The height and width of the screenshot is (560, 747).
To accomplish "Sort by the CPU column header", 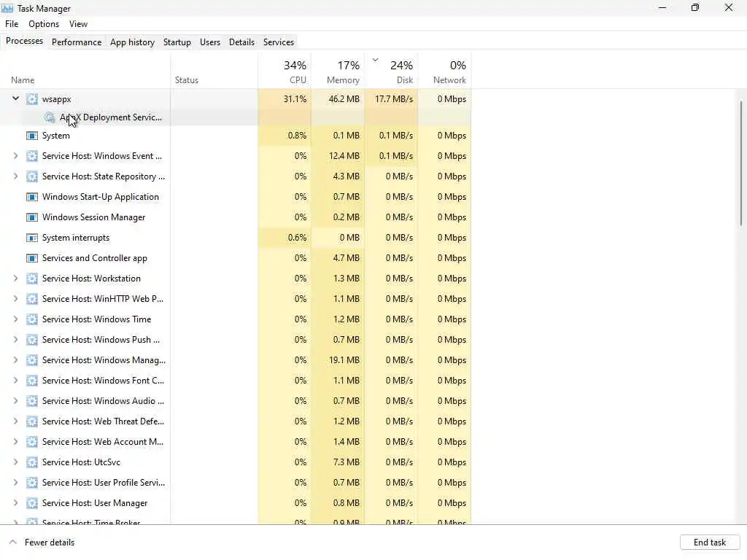I will pyautogui.click(x=285, y=71).
